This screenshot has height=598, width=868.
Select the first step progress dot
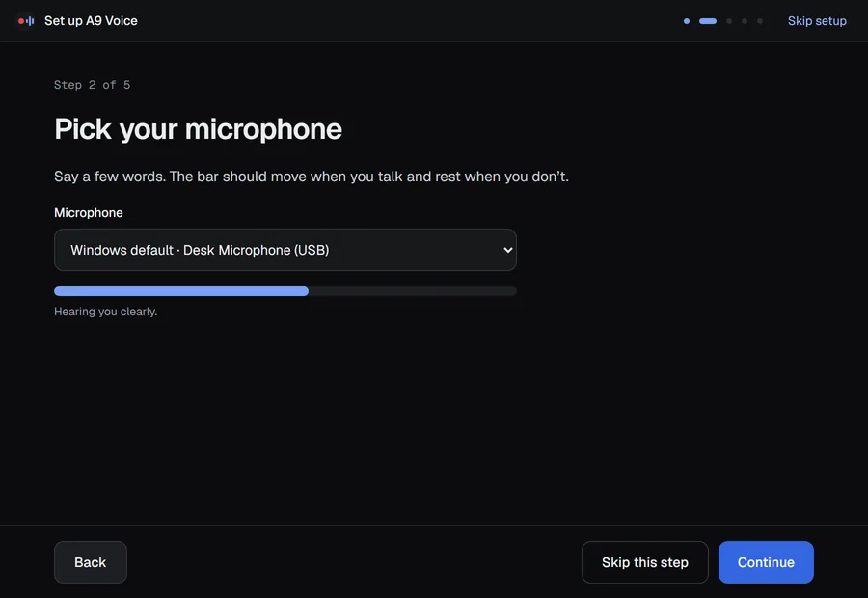pos(687,21)
